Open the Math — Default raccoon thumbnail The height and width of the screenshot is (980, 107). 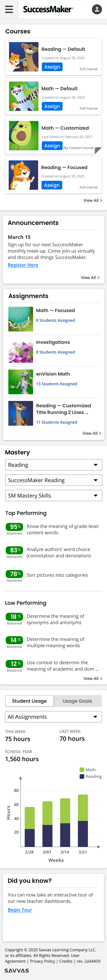tap(24, 96)
